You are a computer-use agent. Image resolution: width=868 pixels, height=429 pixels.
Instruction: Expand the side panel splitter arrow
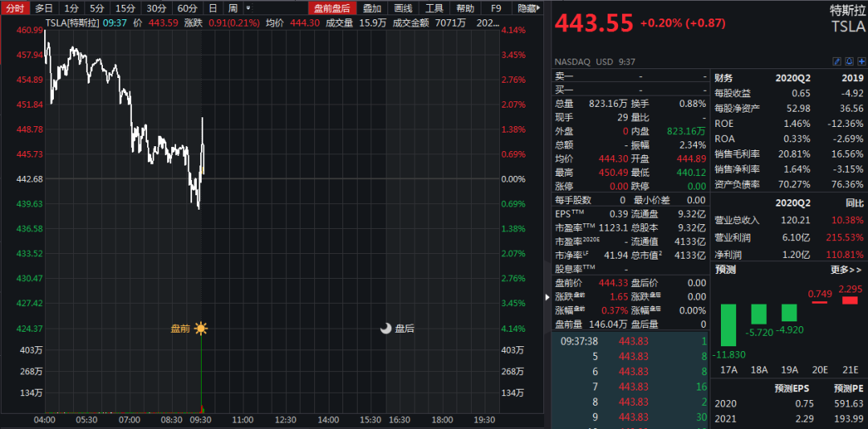(548, 296)
